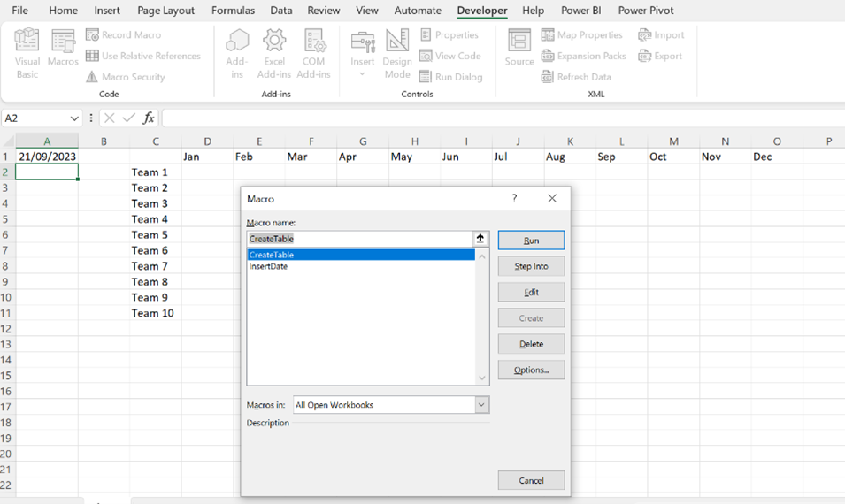
Task: Switch to the Page Layout tab
Action: tap(166, 11)
